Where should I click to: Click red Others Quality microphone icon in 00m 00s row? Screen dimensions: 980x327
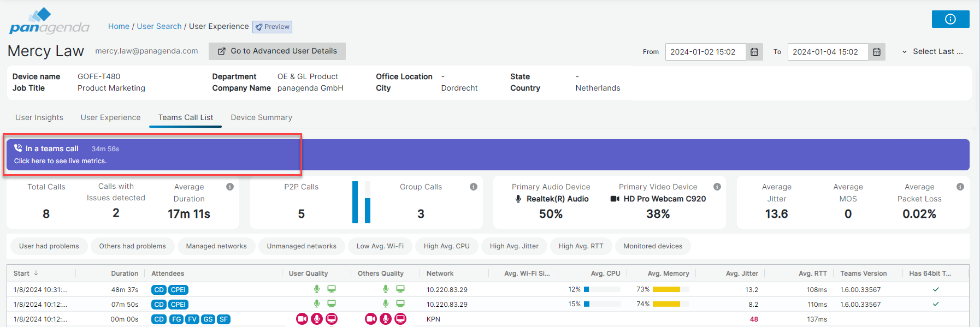386,319
